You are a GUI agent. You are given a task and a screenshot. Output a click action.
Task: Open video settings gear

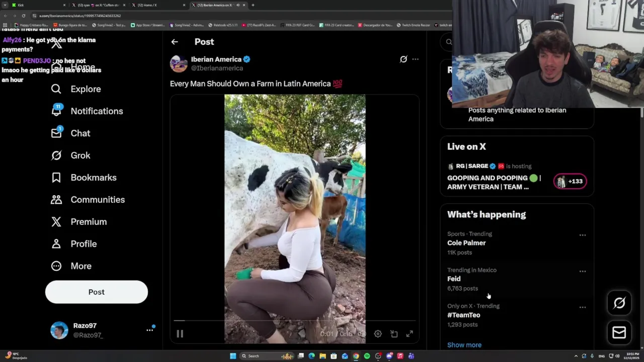pos(378,334)
